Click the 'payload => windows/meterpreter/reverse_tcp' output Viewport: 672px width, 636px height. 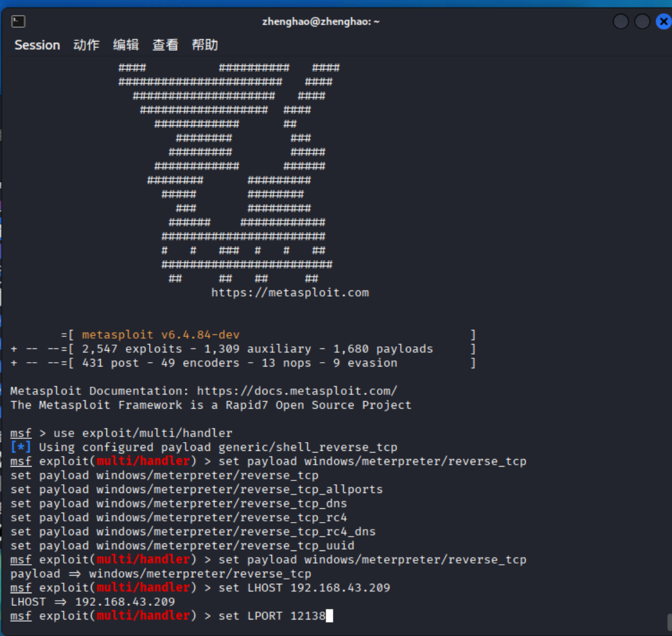click(160, 574)
